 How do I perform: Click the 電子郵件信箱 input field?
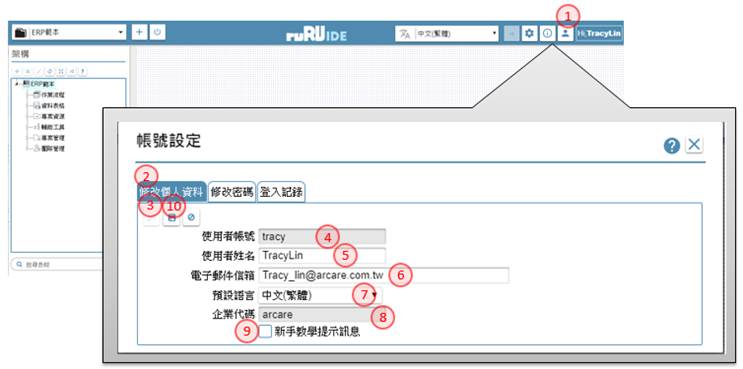383,275
